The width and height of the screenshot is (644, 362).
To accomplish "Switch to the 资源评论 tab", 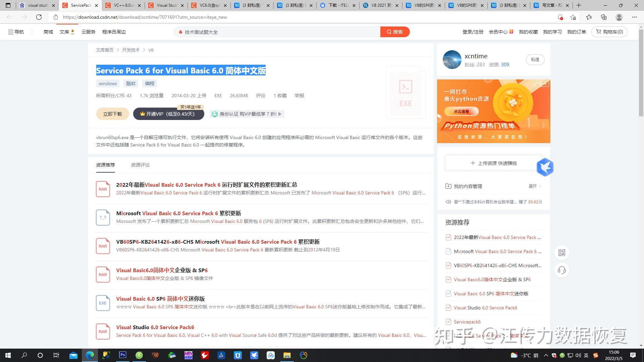I will click(140, 165).
